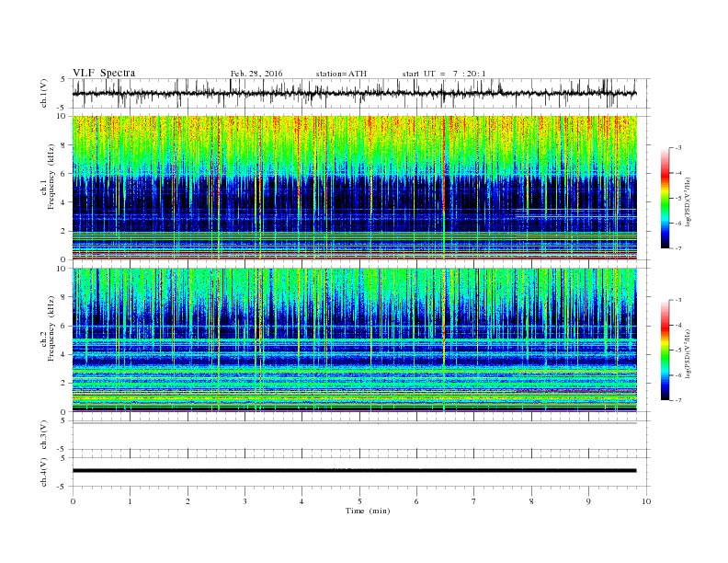The width and height of the screenshot is (728, 563).
Task: Click the flat gray ch.3 trace line
Action: coord(354,423)
